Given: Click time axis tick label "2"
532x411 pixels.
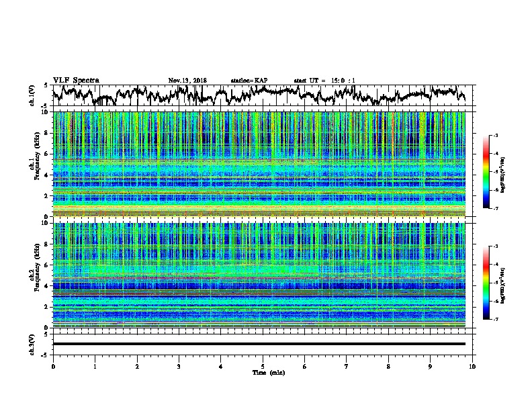Looking at the screenshot, I should click(137, 367).
